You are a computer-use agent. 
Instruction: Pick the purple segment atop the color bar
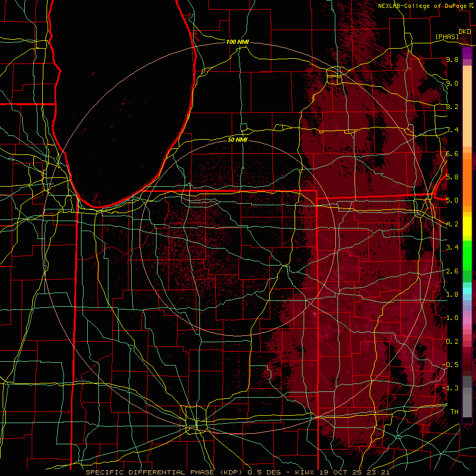click(467, 53)
